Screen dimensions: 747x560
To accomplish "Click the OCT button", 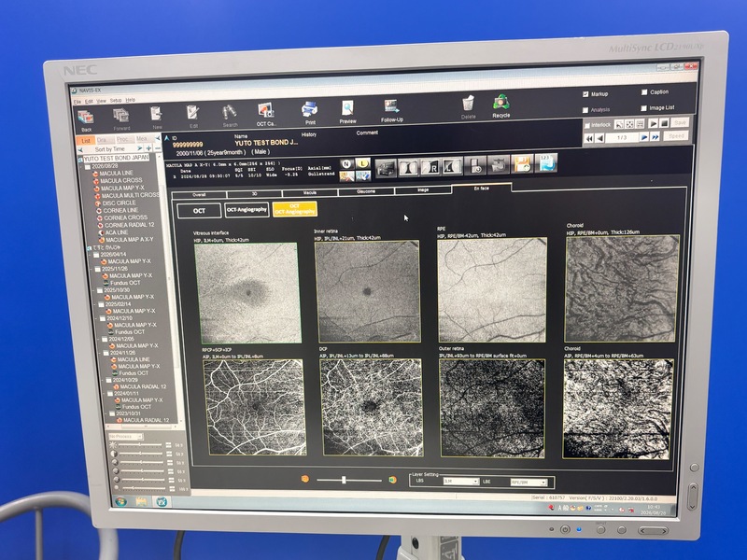I will click(199, 211).
